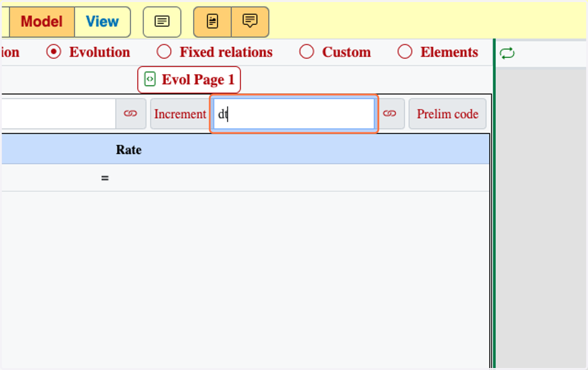Select the Fixed relations radio button
This screenshot has height=370, width=588.
coord(164,52)
